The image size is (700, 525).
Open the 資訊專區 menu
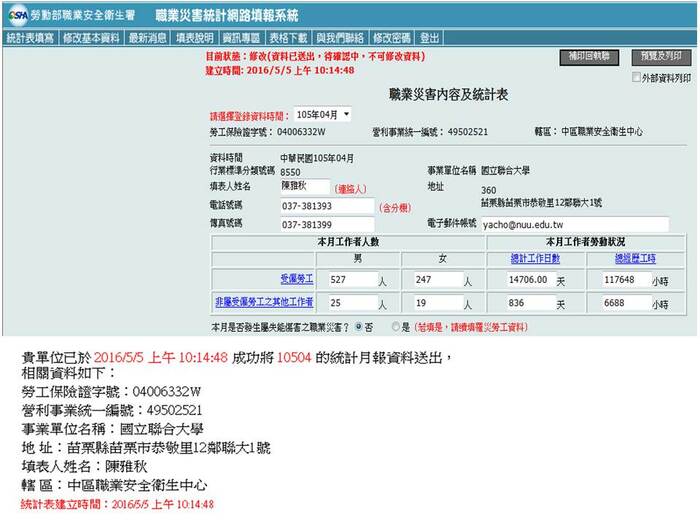[x=241, y=38]
